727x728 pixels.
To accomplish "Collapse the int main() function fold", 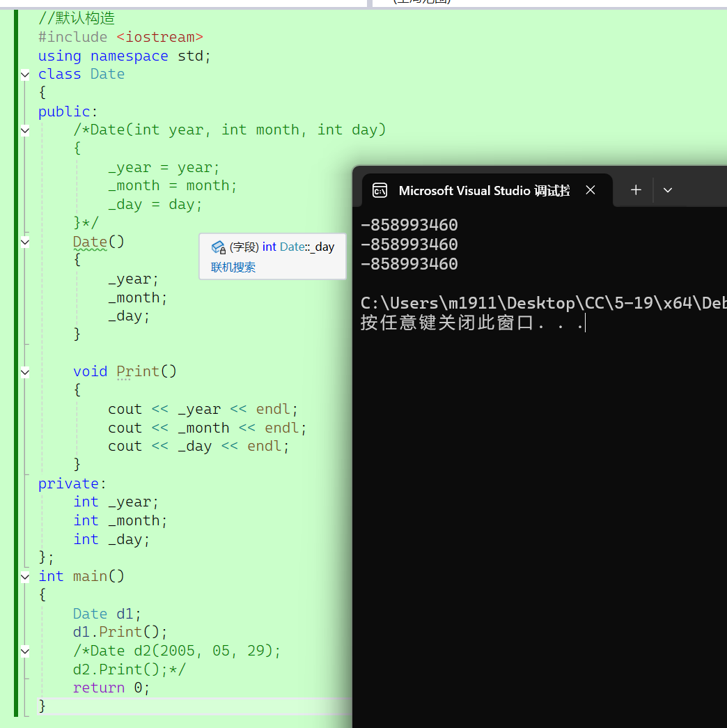I will tap(25, 577).
